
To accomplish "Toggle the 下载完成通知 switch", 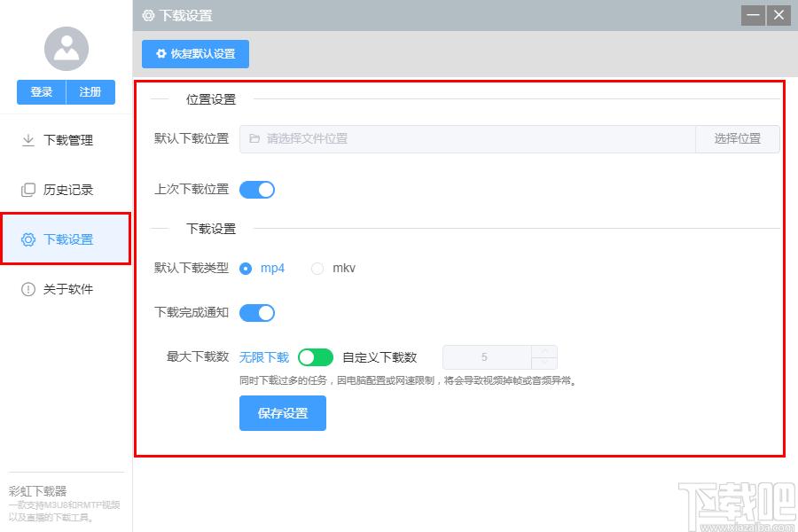I will [x=257, y=313].
